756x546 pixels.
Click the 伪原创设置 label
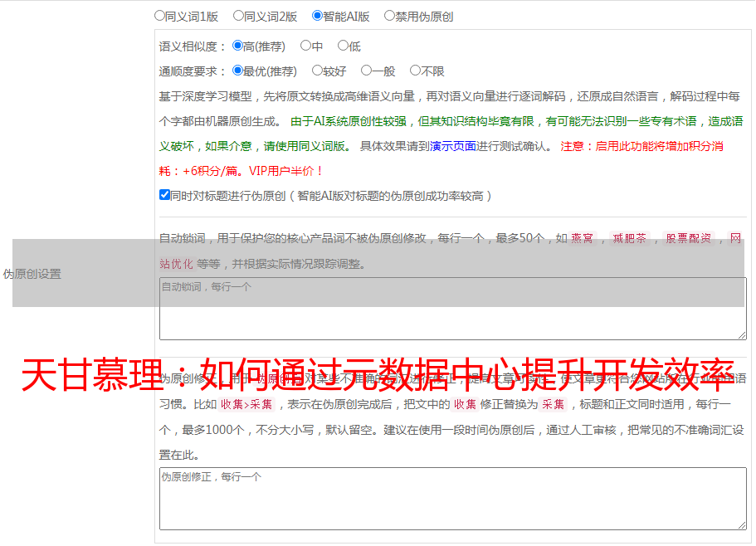(x=32, y=274)
